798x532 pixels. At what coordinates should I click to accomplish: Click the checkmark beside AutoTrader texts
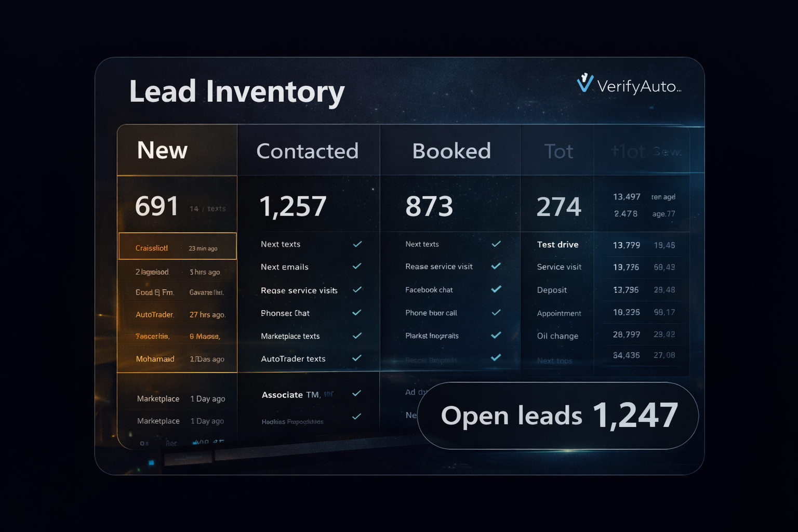(x=357, y=358)
